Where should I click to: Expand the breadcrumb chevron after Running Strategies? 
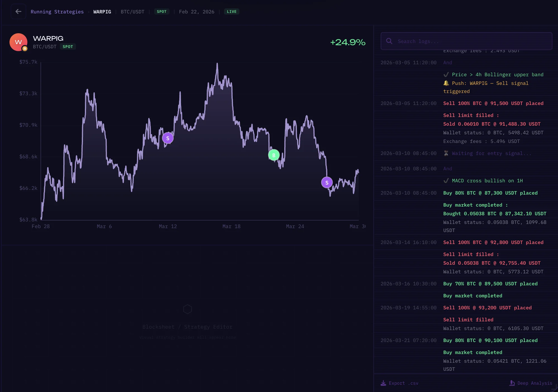point(89,12)
